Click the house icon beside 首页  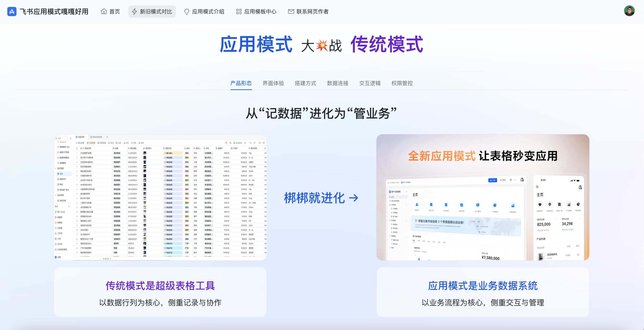(104, 11)
